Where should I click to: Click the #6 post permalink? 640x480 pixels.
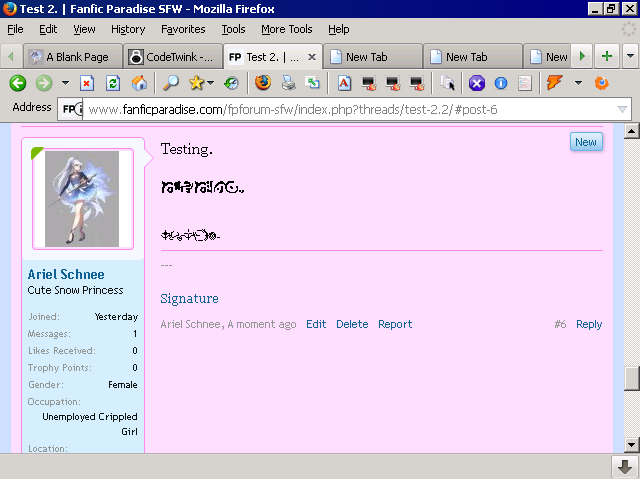560,324
